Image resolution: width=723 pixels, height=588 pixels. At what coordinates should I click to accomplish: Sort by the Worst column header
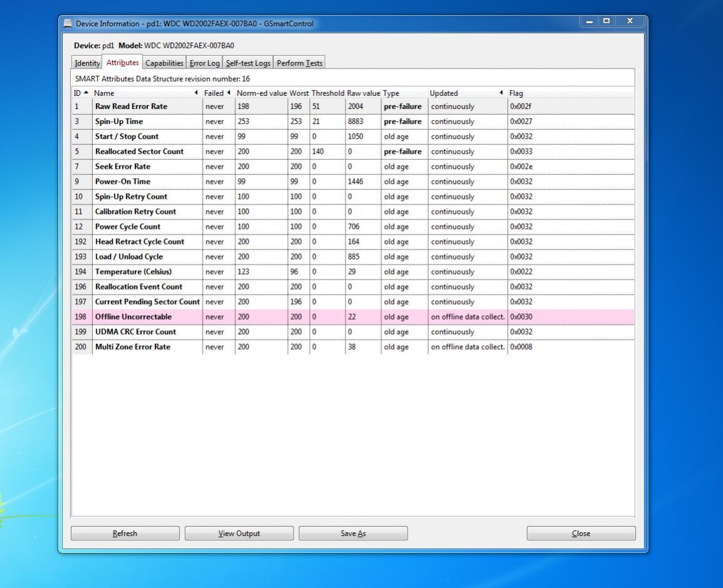tap(298, 93)
